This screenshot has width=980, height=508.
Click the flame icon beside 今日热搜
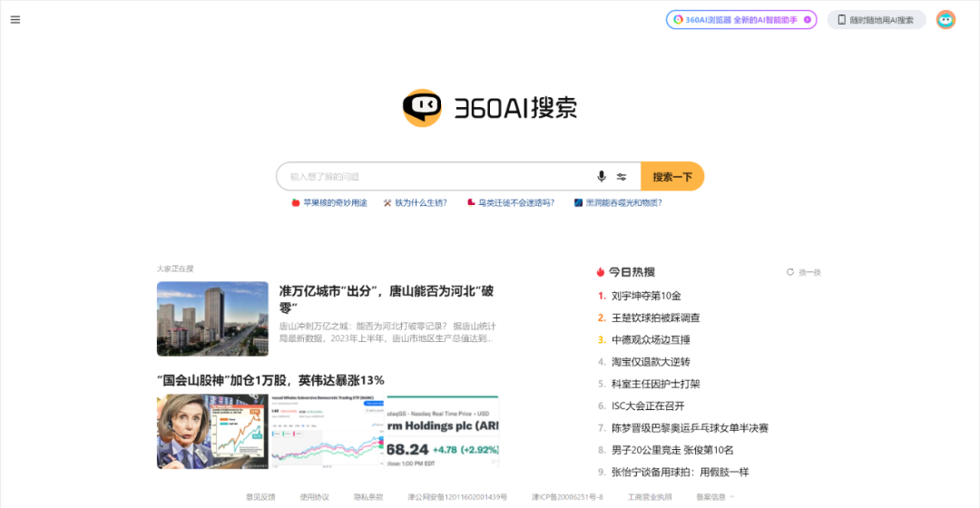point(601,272)
